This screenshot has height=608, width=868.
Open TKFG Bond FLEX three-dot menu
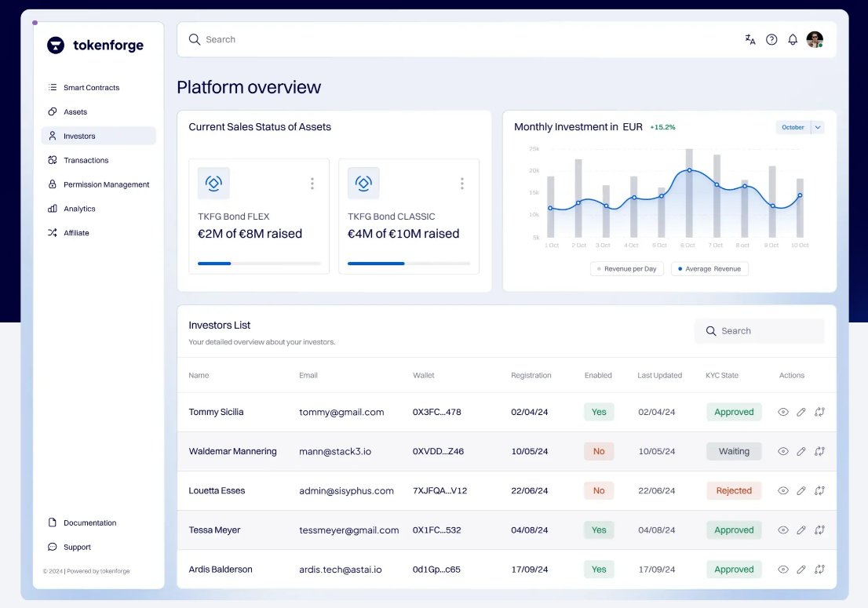coord(312,184)
